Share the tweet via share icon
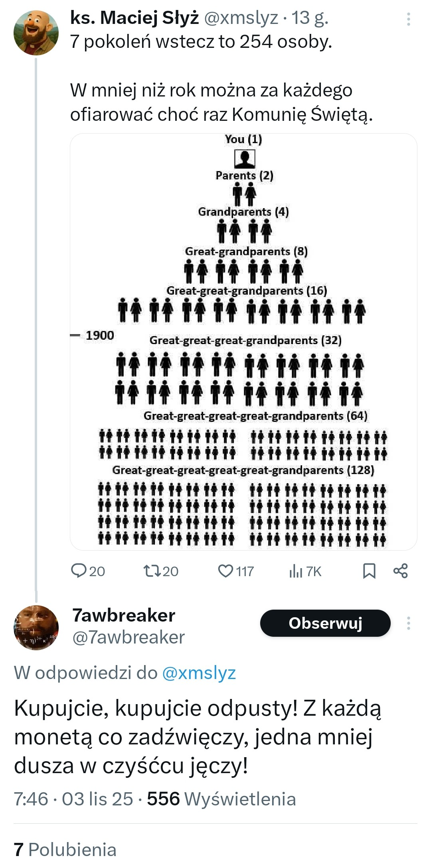Viewport: 431px width, 868px height. (400, 571)
